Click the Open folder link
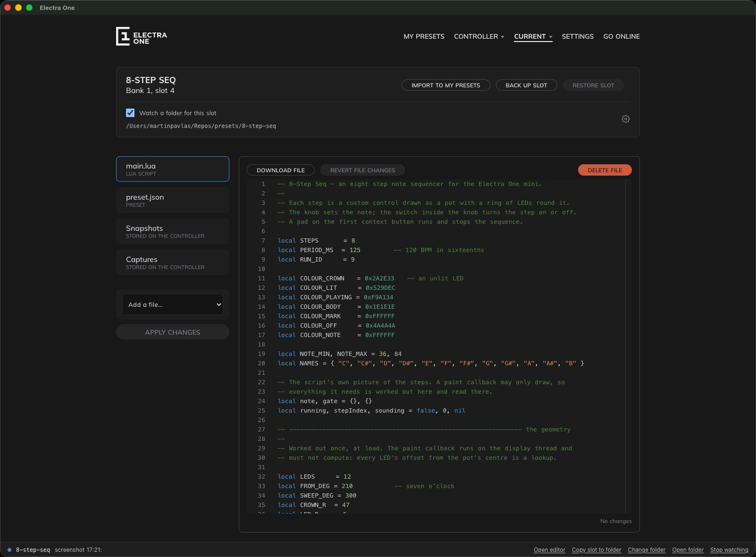The width and height of the screenshot is (756, 557). click(x=688, y=550)
